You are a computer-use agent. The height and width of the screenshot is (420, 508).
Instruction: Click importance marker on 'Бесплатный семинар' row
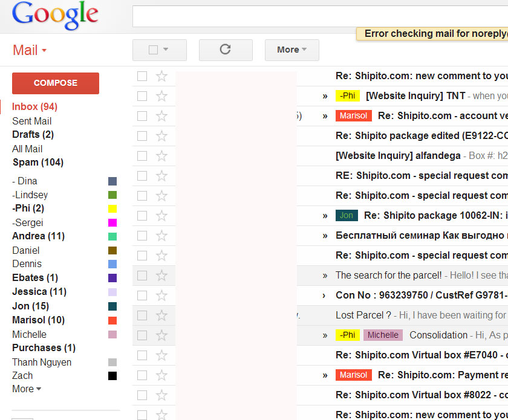[x=325, y=236]
